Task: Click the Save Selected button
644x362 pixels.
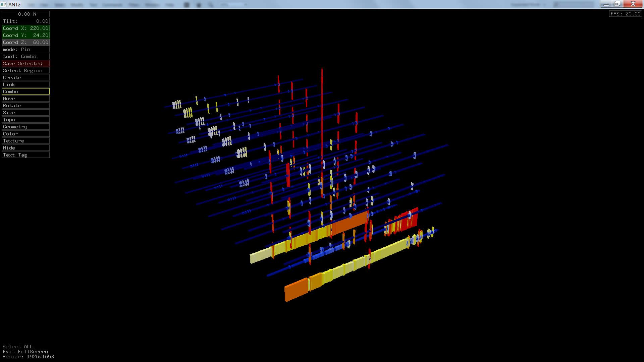Action: point(25,63)
